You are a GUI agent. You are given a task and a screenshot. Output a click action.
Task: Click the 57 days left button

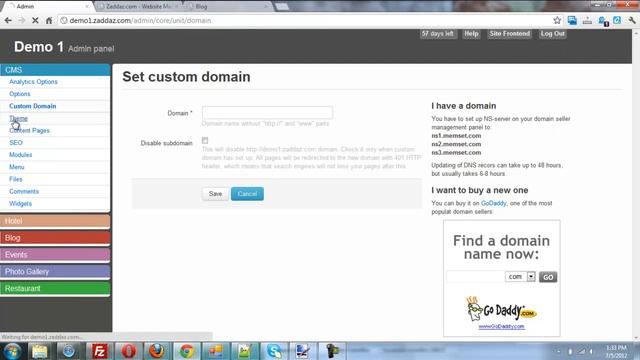[438, 34]
